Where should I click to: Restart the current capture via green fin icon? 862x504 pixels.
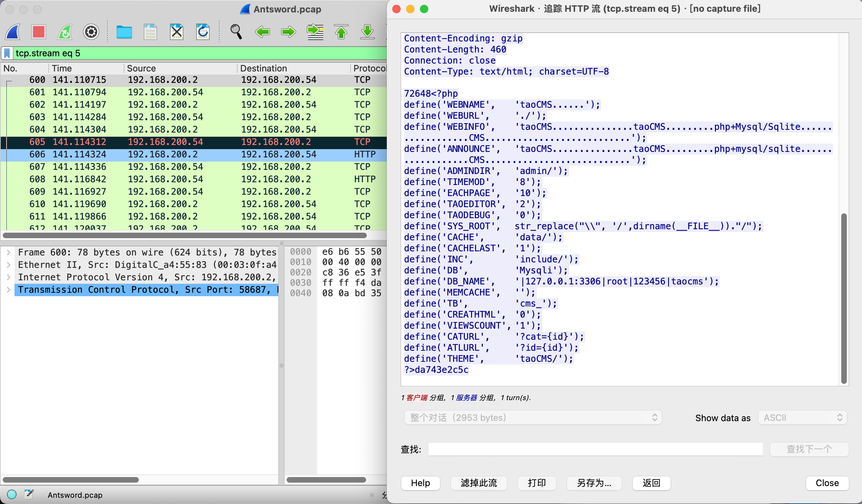pyautogui.click(x=65, y=32)
